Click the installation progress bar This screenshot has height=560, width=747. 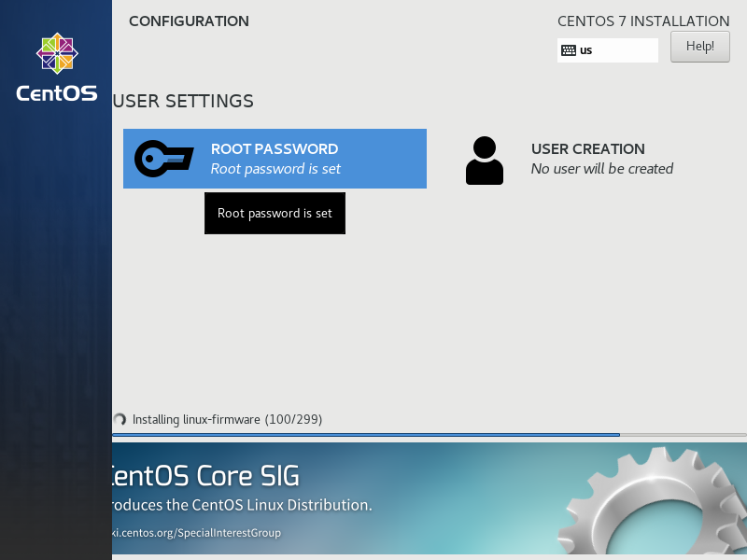coord(364,435)
